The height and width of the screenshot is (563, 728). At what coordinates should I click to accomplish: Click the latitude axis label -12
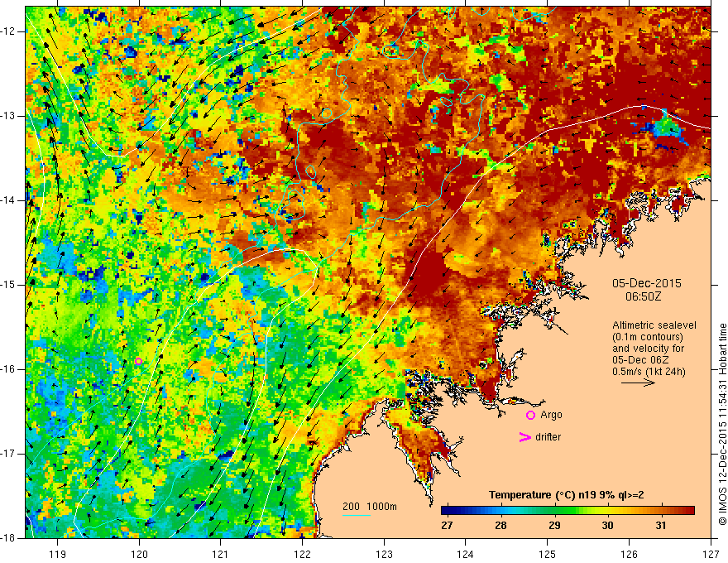tap(8, 31)
